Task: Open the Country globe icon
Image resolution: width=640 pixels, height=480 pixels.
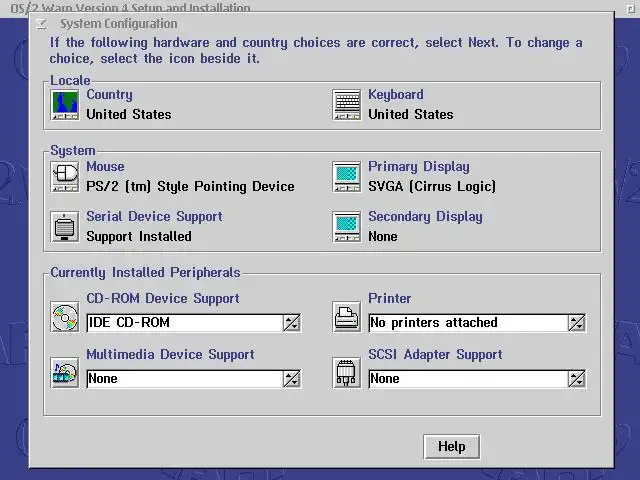Action: pyautogui.click(x=65, y=105)
